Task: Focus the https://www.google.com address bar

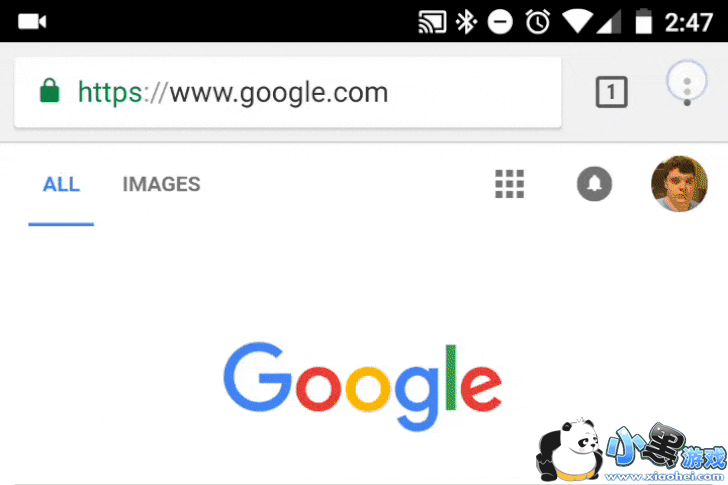Action: [x=287, y=92]
